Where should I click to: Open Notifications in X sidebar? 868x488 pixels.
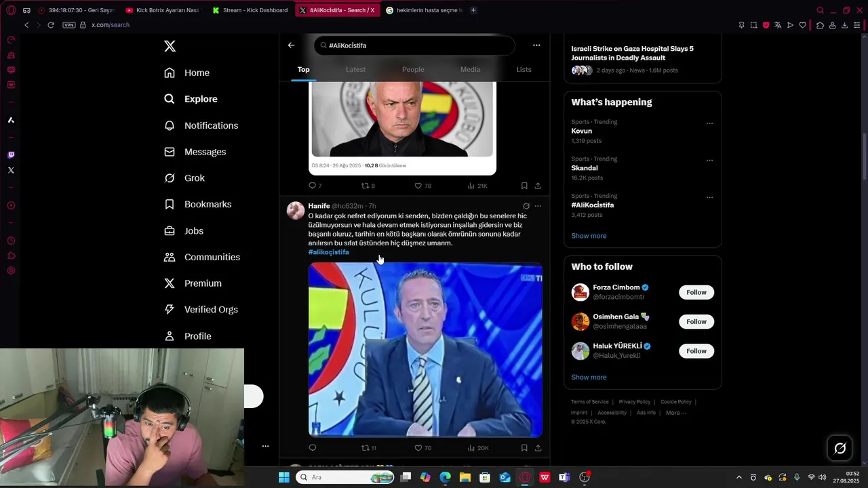pyautogui.click(x=201, y=125)
